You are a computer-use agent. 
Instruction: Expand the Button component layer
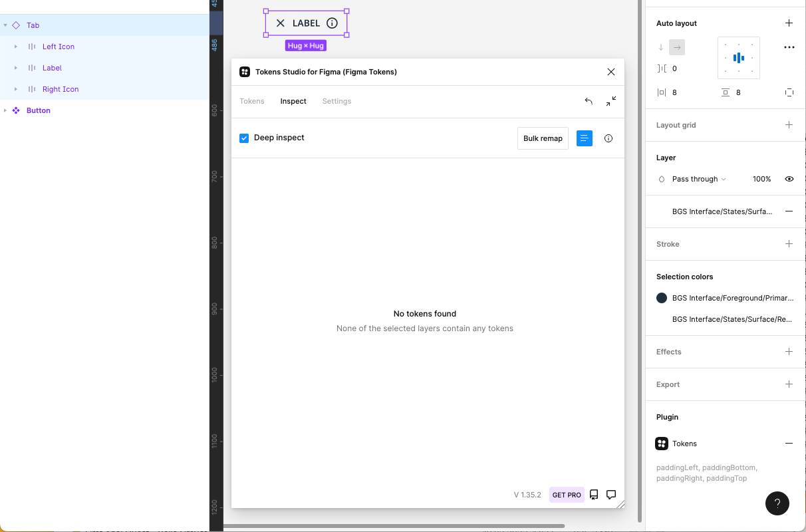click(x=5, y=110)
